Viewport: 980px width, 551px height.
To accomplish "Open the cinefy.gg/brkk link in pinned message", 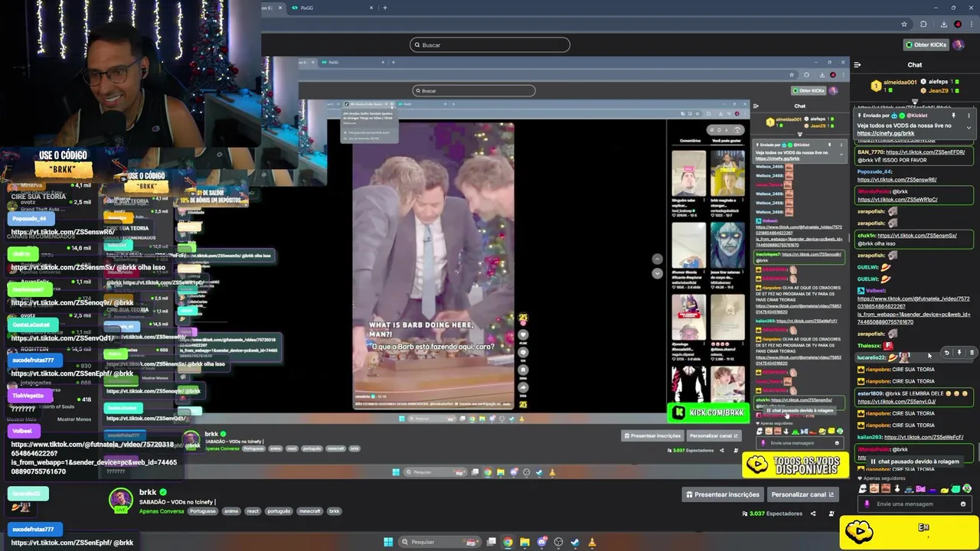I will click(x=885, y=133).
